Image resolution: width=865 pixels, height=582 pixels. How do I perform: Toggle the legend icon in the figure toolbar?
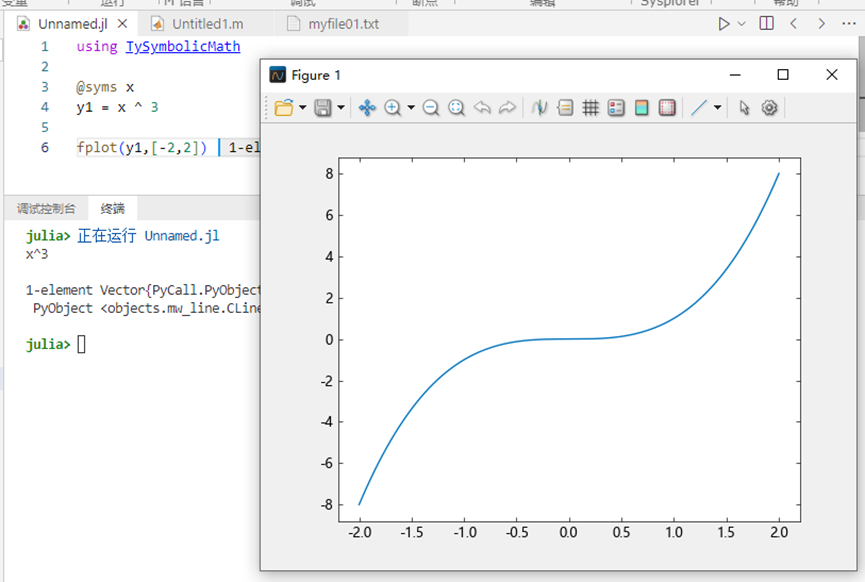point(616,108)
